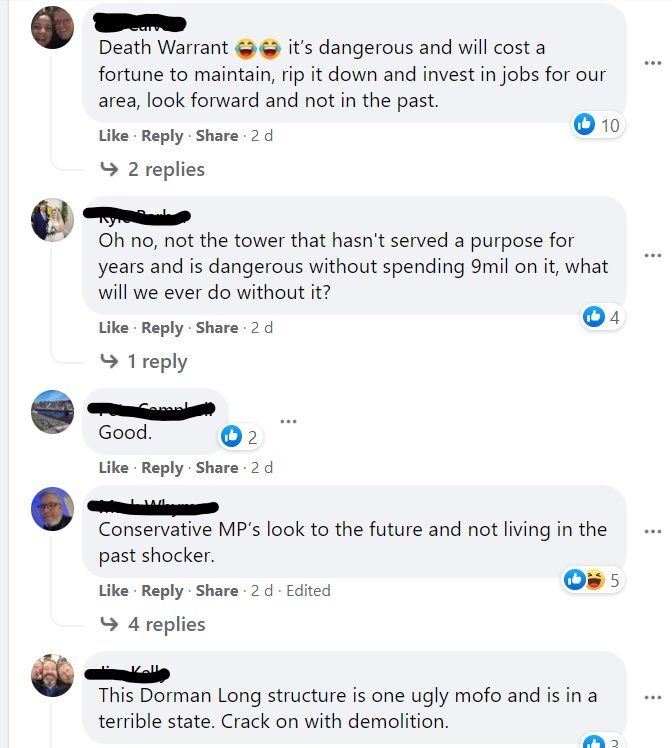This screenshot has height=748, width=672.
Task: Open "Edited" history on Conservative MP's comment
Action: coord(308,591)
